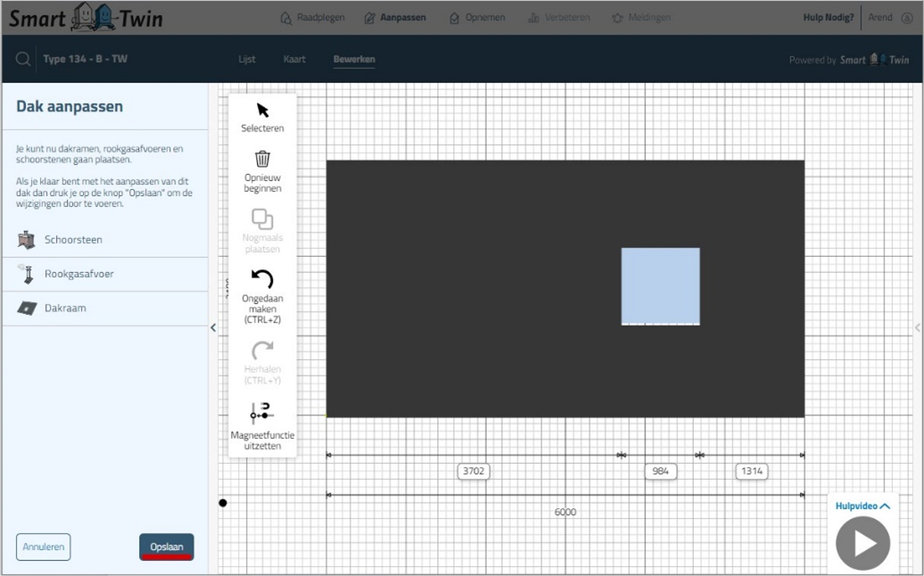Switch to the Kaart tab

(294, 60)
